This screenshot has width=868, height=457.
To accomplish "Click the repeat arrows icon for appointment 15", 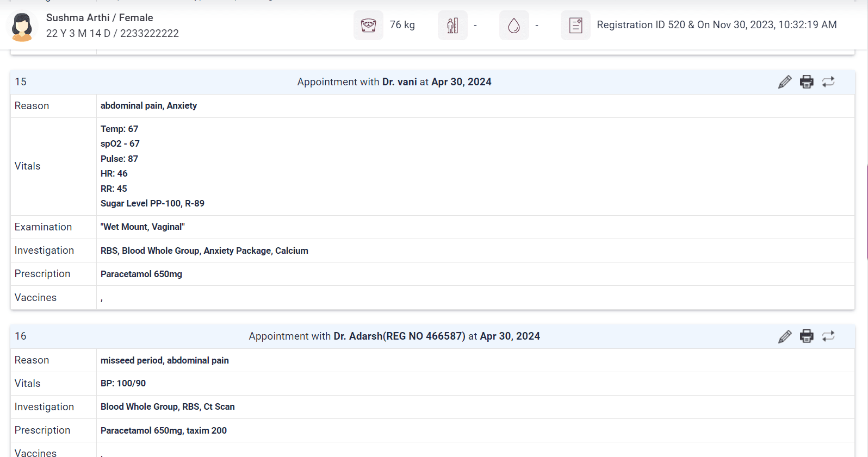I will click(828, 82).
